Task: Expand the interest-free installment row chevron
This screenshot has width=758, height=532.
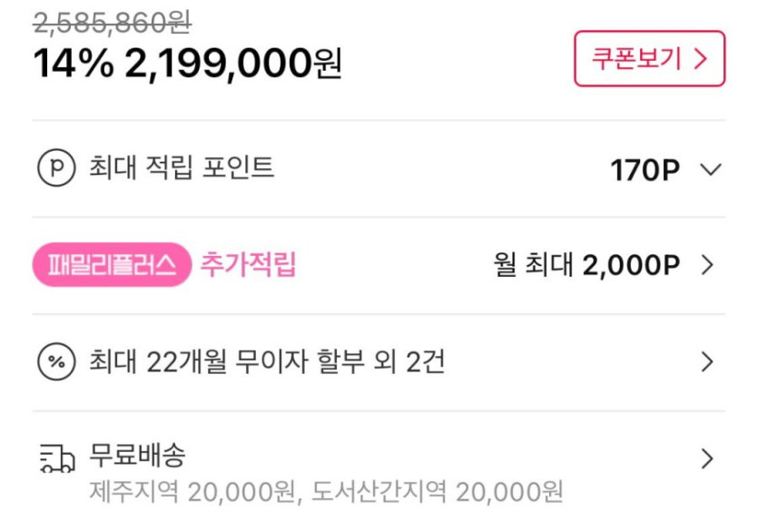Action: [x=708, y=363]
